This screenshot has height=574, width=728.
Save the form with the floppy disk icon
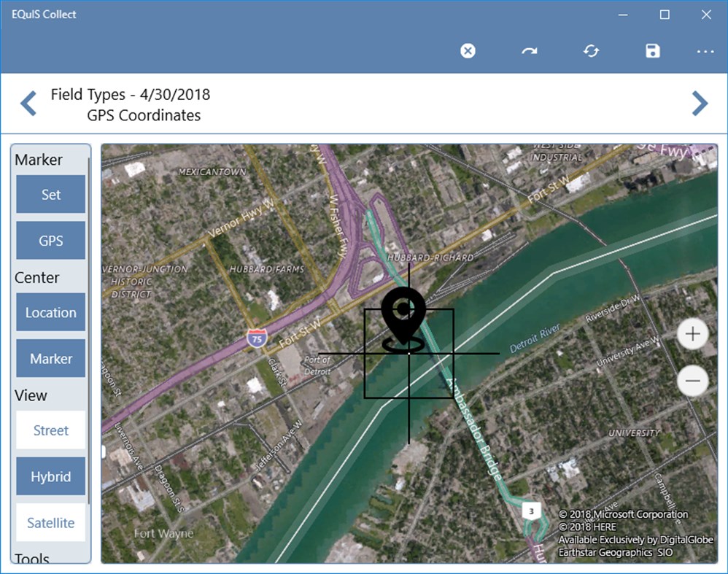click(653, 50)
